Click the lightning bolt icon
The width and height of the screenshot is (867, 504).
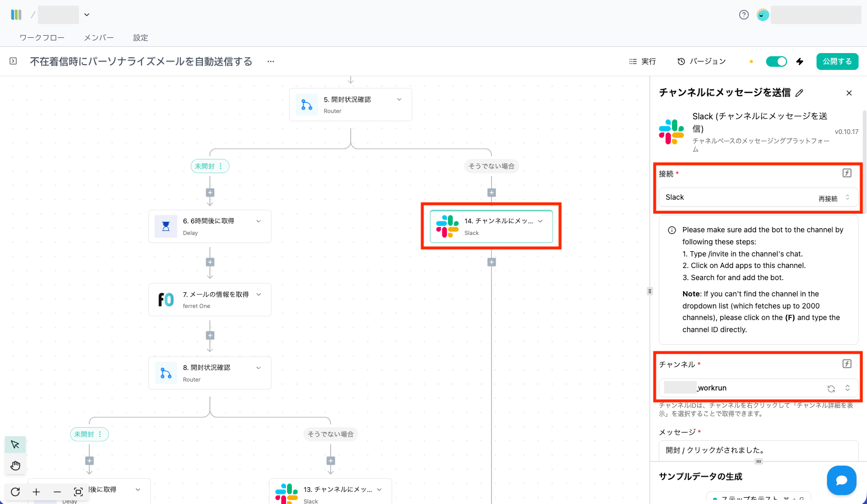tap(800, 61)
